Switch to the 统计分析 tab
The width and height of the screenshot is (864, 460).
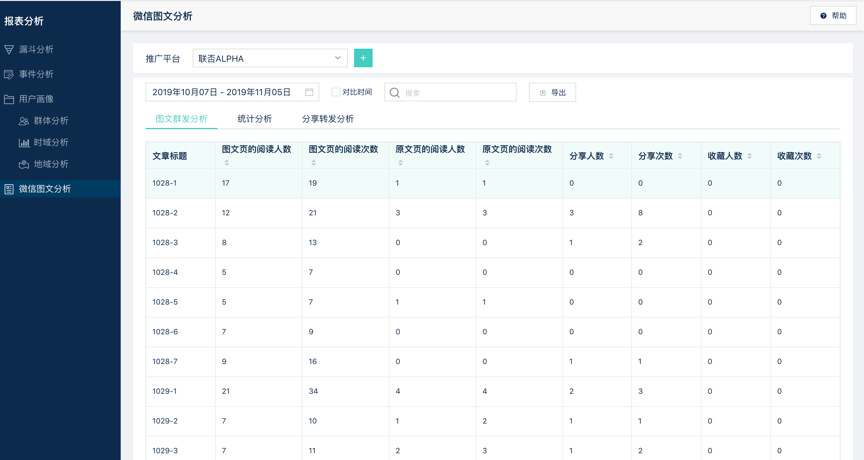coord(255,119)
